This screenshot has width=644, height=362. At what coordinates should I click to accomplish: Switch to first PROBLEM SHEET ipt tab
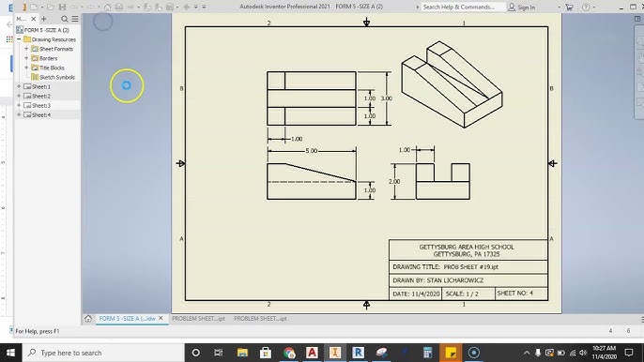[198, 319]
